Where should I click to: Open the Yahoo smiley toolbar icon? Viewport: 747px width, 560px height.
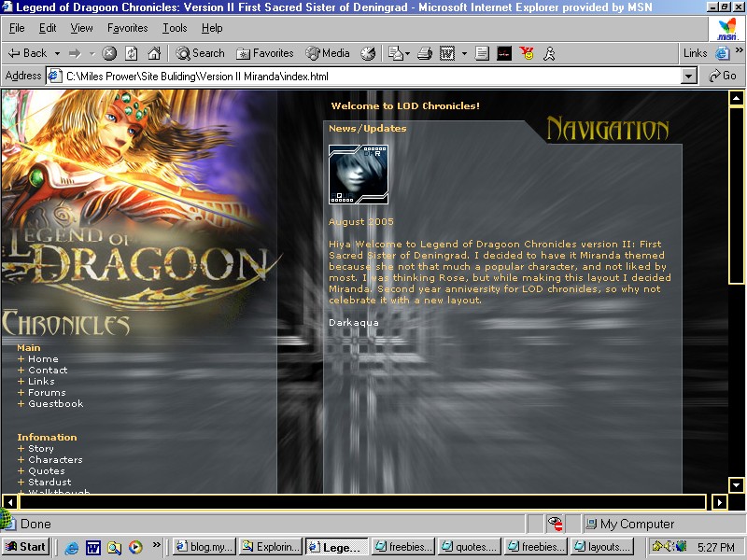click(x=527, y=53)
